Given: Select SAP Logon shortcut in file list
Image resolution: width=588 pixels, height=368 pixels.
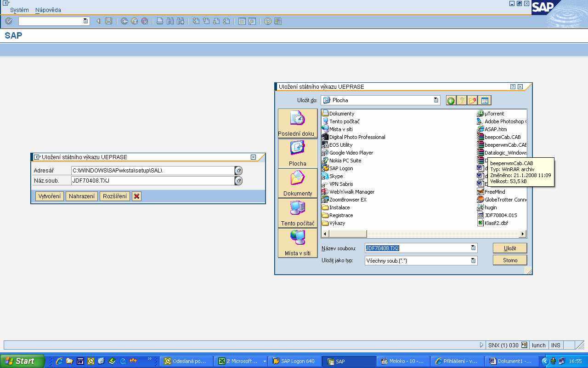Looking at the screenshot, I should [x=337, y=168].
